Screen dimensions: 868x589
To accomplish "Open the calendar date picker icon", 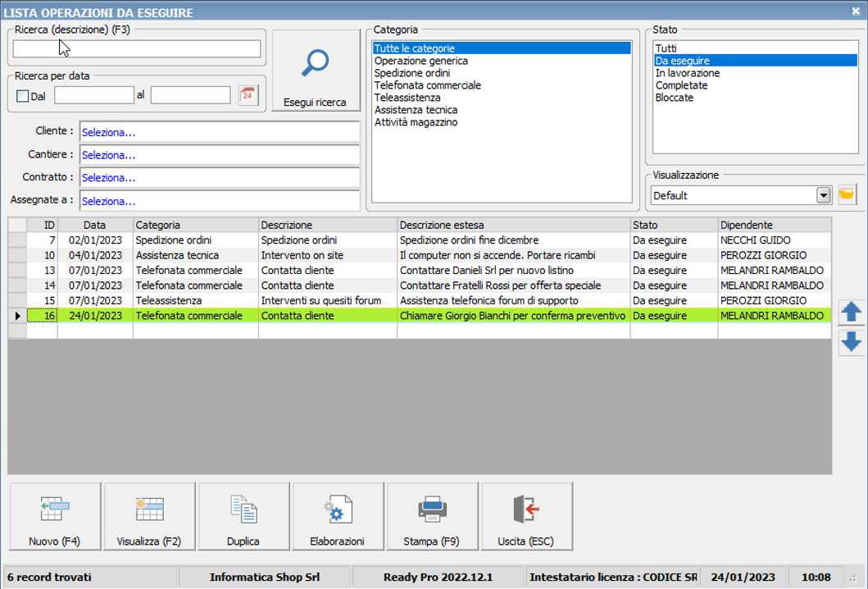I will click(x=248, y=95).
